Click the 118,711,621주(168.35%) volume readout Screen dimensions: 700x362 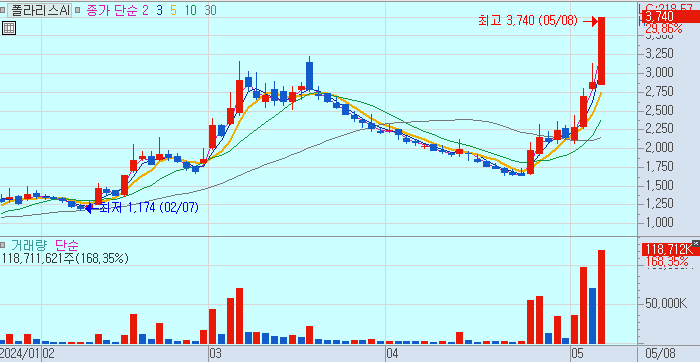[65, 258]
